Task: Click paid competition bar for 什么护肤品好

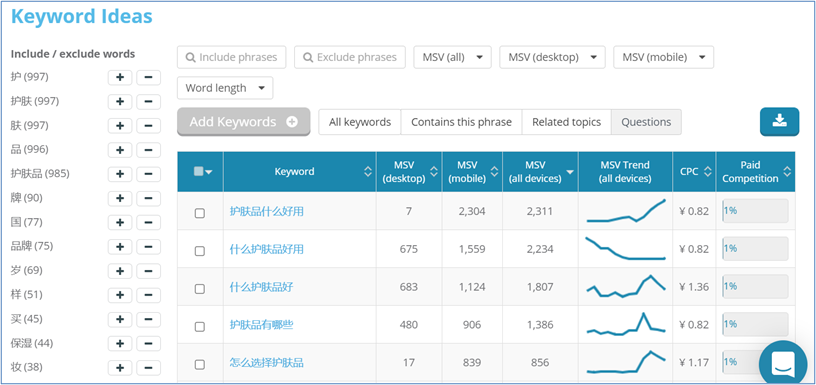Action: point(755,287)
